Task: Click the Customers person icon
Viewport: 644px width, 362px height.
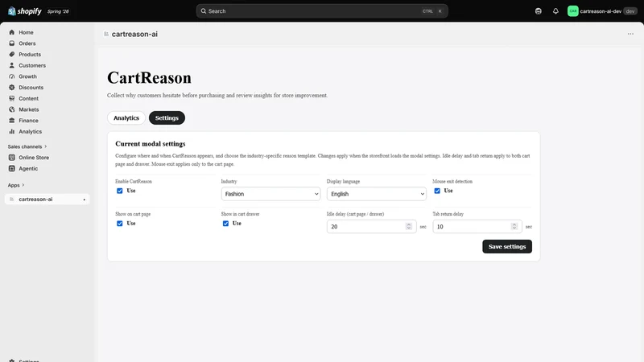Action: coord(12,65)
